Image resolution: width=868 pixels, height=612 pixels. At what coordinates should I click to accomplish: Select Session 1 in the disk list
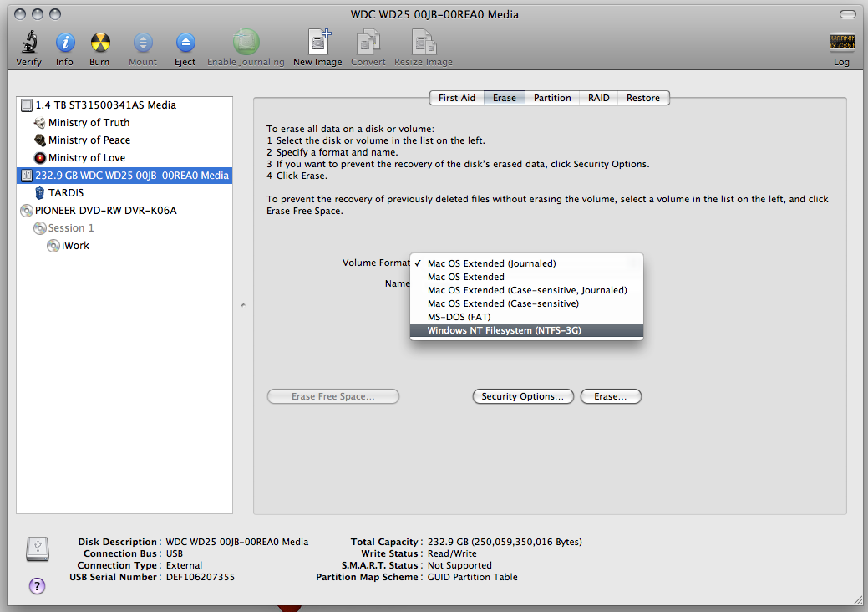pyautogui.click(x=124, y=228)
